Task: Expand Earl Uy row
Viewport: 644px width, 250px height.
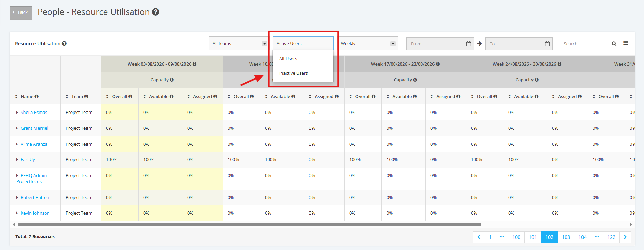Action: coord(17,160)
